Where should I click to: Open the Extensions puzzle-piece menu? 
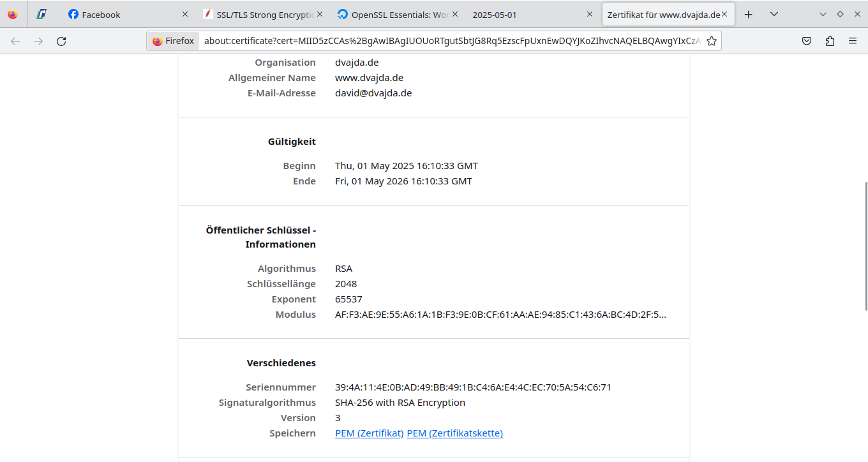coord(830,41)
